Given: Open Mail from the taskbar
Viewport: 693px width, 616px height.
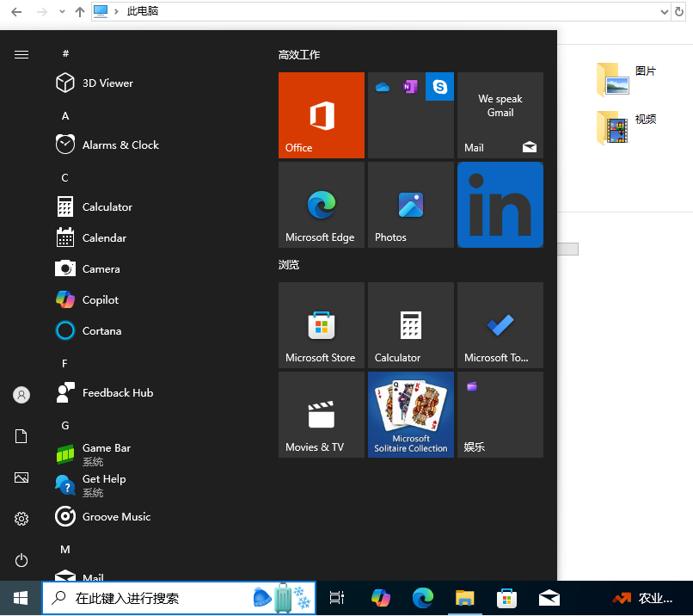Looking at the screenshot, I should click(x=549, y=598).
